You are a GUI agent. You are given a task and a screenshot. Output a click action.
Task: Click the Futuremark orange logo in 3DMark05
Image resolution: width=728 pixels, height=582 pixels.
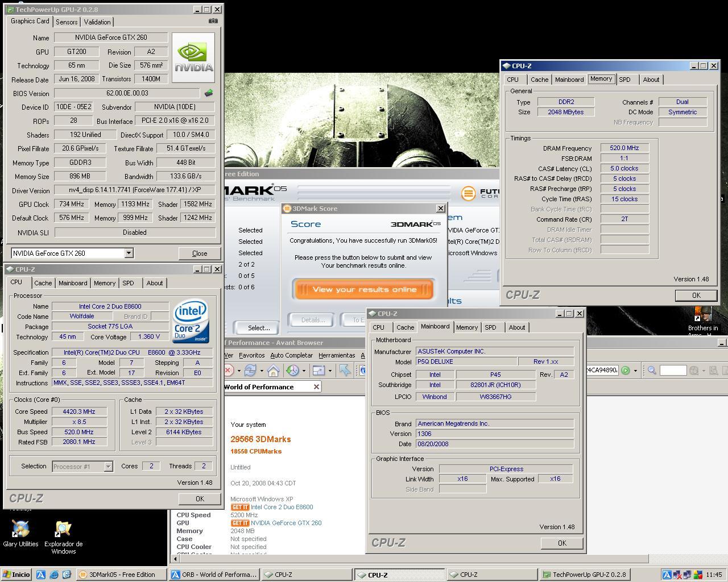[x=468, y=193]
